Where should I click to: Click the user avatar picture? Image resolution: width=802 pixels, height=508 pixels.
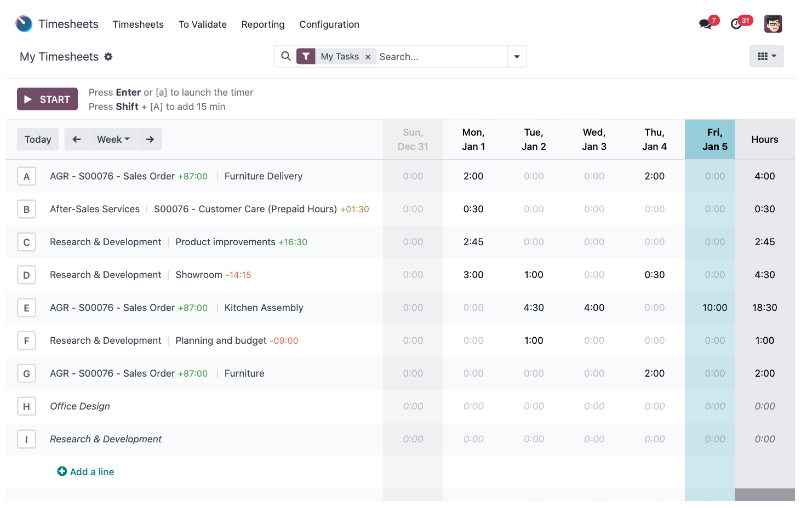pos(773,24)
